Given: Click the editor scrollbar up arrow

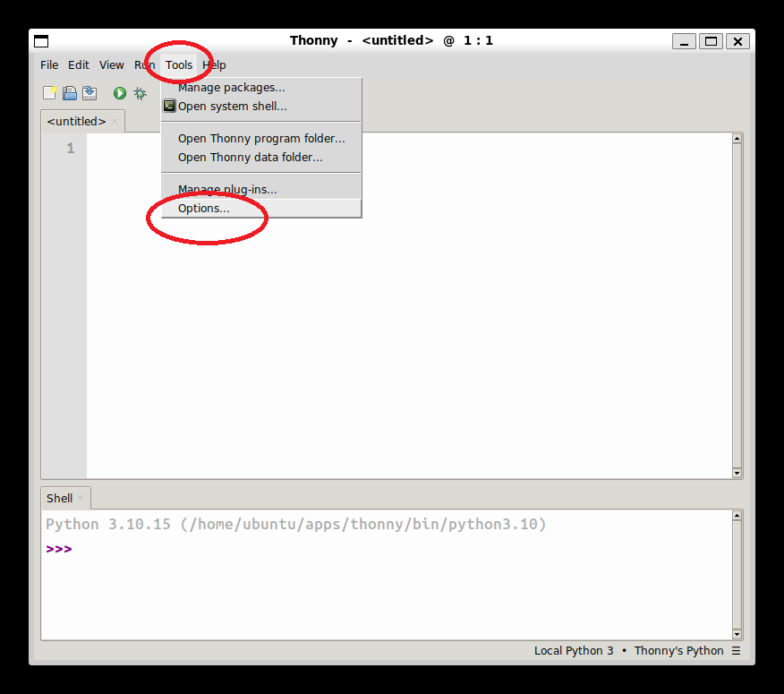Looking at the screenshot, I should click(737, 139).
